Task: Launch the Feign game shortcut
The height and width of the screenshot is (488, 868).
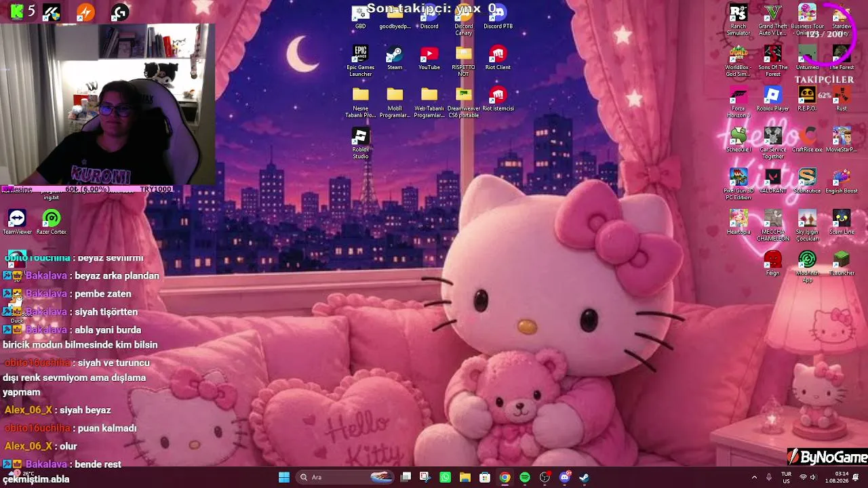Action: 772,264
